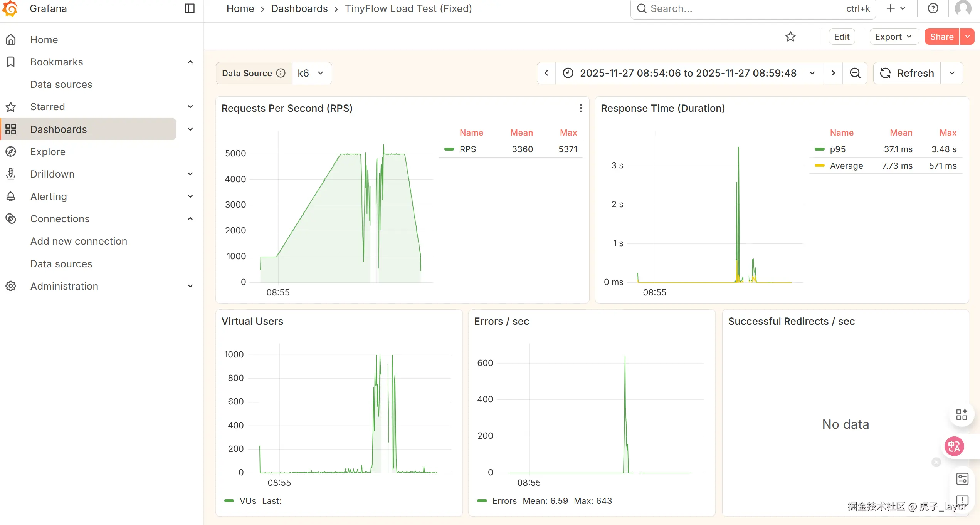Shift time range backward with left arrow
This screenshot has height=525, width=980.
click(x=546, y=73)
